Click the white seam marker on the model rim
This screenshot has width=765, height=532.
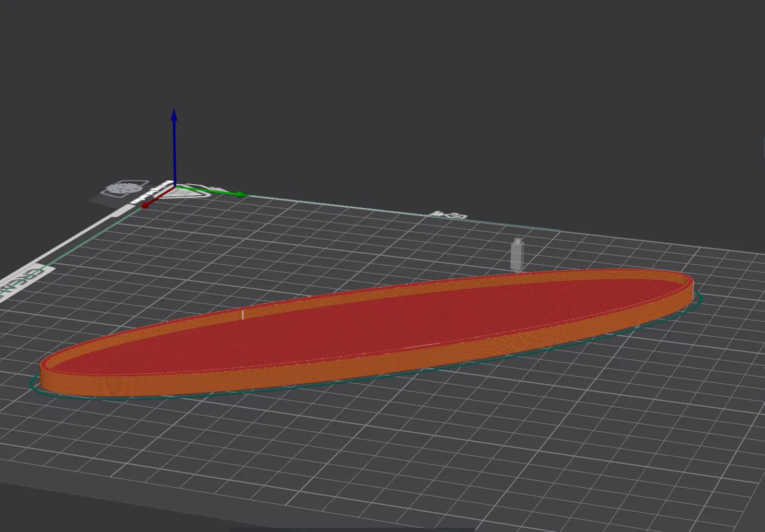(243, 314)
